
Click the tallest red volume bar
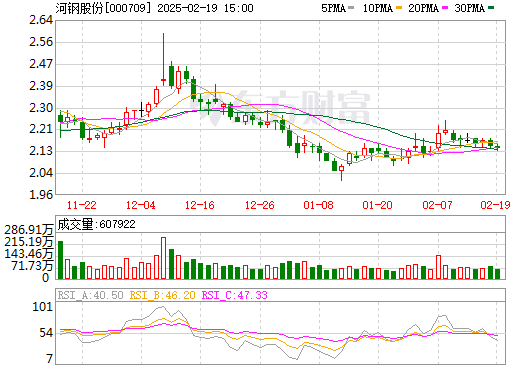click(x=163, y=258)
